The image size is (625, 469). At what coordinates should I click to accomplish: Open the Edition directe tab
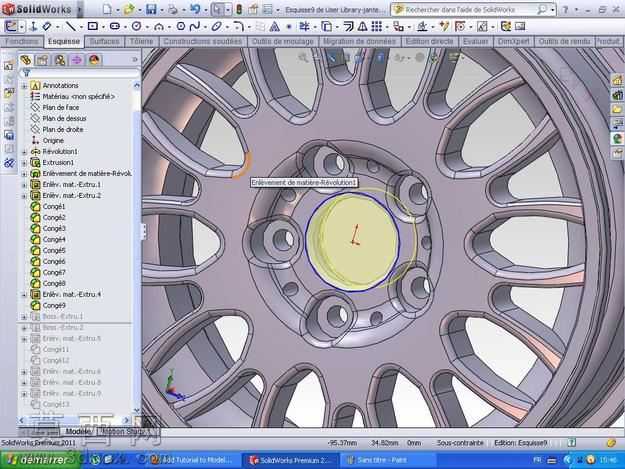point(429,41)
